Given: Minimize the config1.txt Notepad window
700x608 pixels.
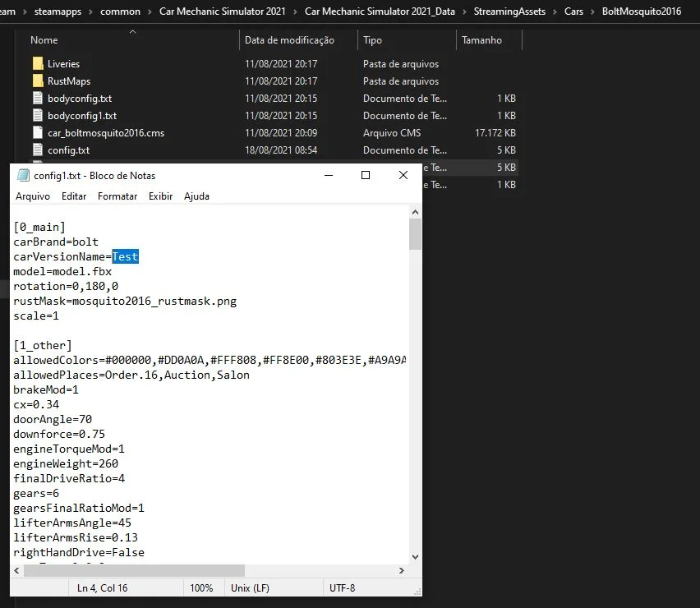Looking at the screenshot, I should pyautogui.click(x=329, y=175).
